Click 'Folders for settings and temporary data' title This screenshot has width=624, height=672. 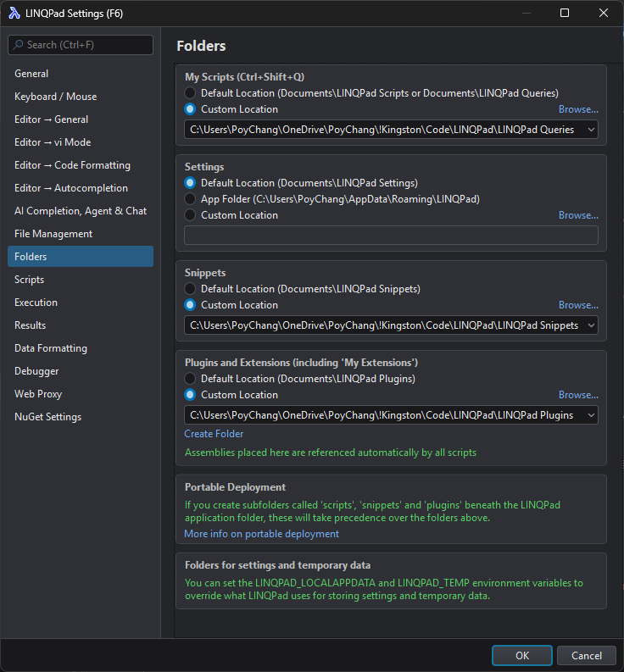(277, 565)
